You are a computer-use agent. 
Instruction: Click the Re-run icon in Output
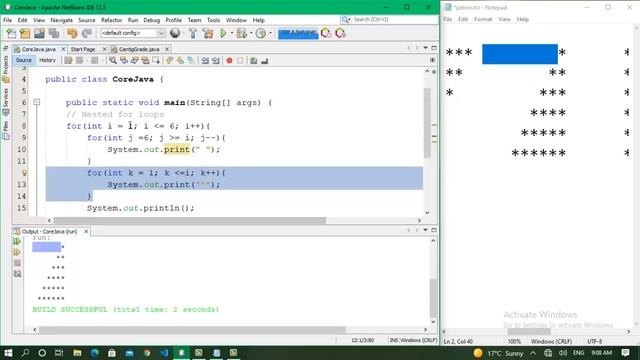click(x=17, y=242)
